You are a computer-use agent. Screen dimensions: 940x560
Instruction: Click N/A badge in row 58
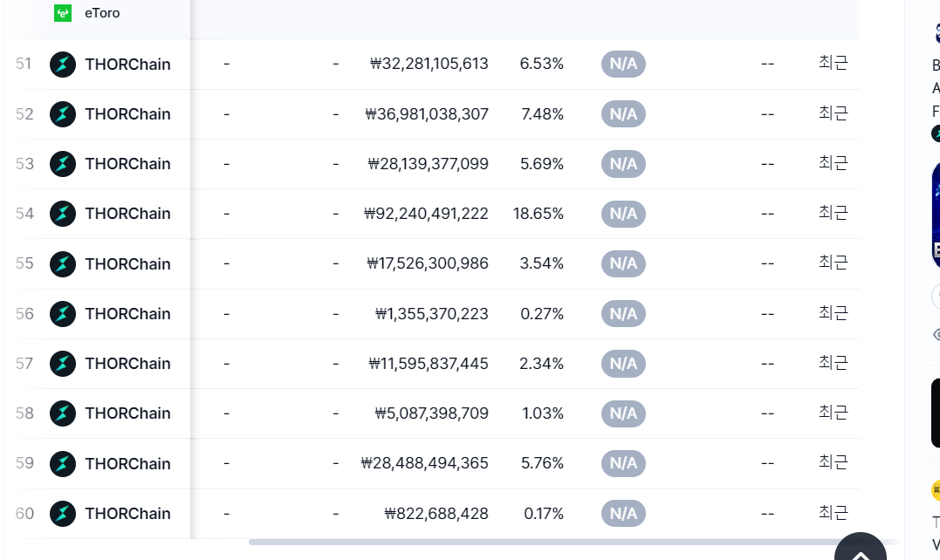click(x=623, y=413)
